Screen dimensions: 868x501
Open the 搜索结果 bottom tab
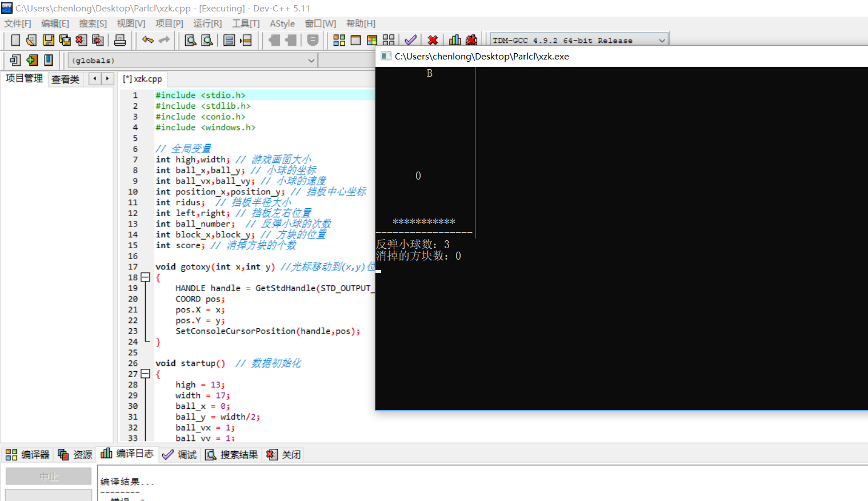click(x=231, y=455)
